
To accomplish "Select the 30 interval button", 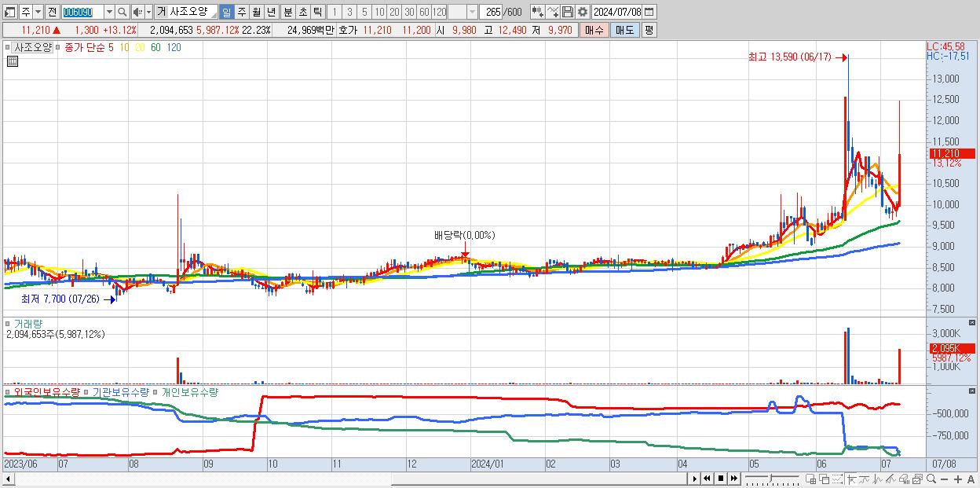I will pyautogui.click(x=409, y=12).
